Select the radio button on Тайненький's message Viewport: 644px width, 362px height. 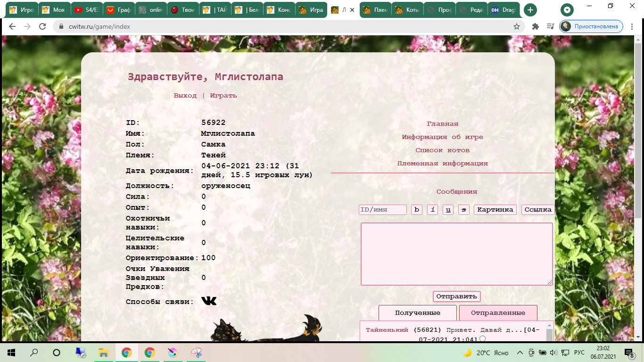(483, 339)
